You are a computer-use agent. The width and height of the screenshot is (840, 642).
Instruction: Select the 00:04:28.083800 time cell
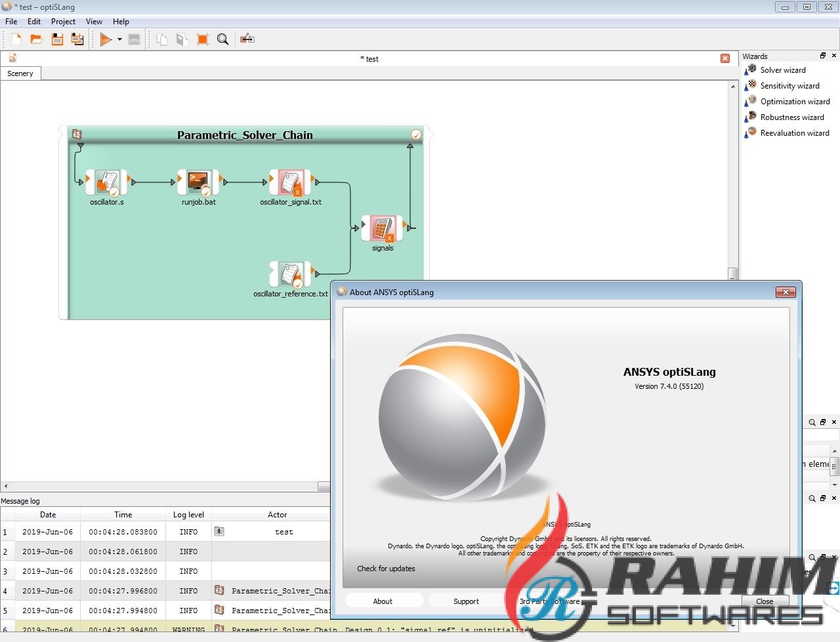click(x=123, y=532)
